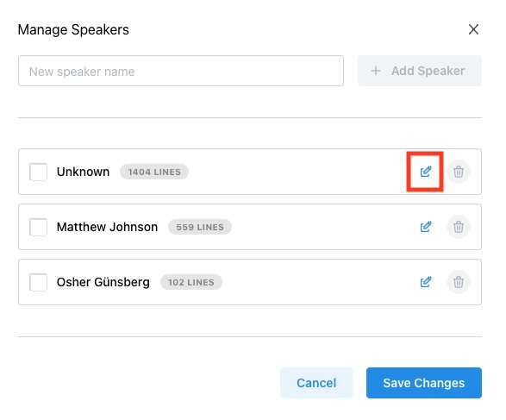
Task: Click the edit pencil for Matthew Johnson
Action: [x=426, y=227]
